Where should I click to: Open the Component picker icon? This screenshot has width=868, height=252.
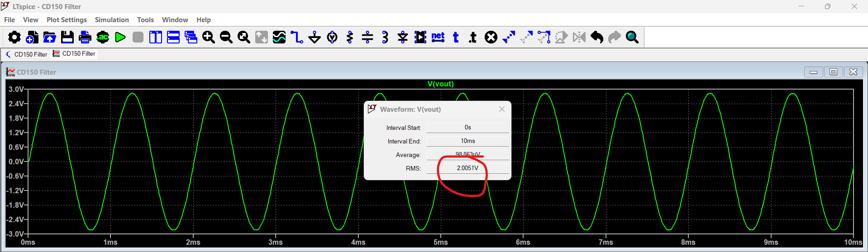coord(420,37)
